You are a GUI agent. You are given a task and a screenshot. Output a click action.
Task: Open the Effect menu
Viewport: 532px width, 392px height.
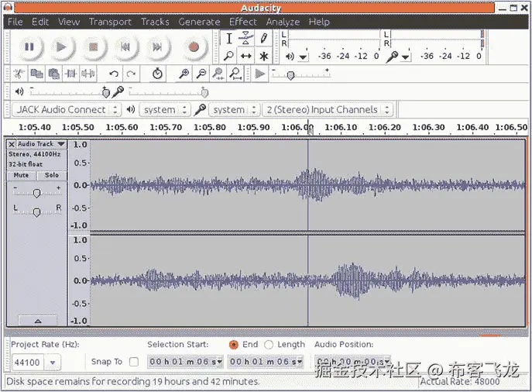click(x=243, y=22)
